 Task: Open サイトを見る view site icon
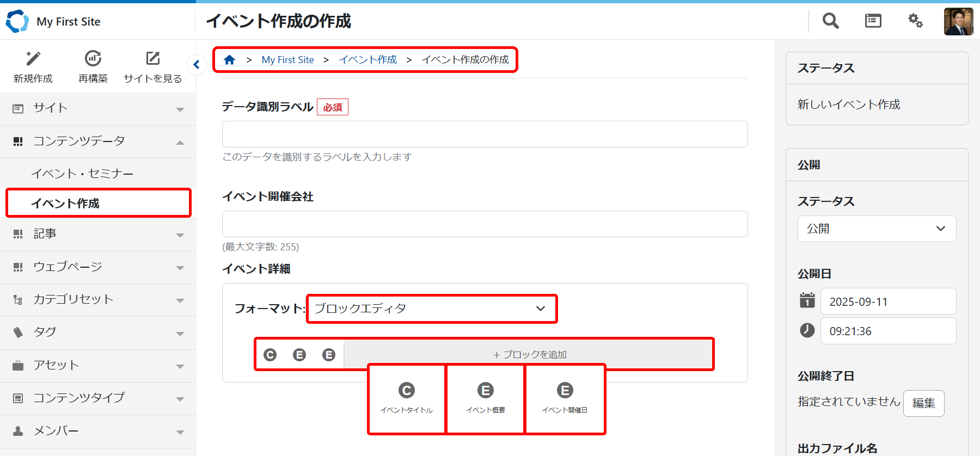153,59
